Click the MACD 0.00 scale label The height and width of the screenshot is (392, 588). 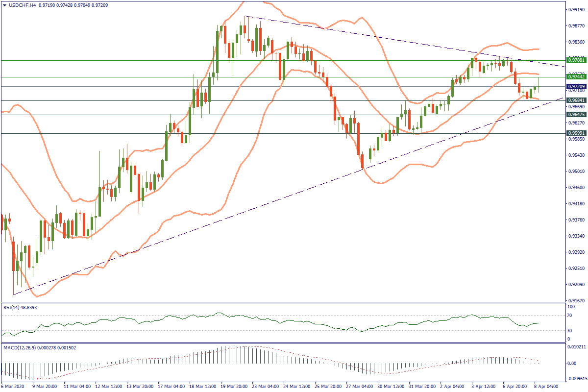point(571,363)
